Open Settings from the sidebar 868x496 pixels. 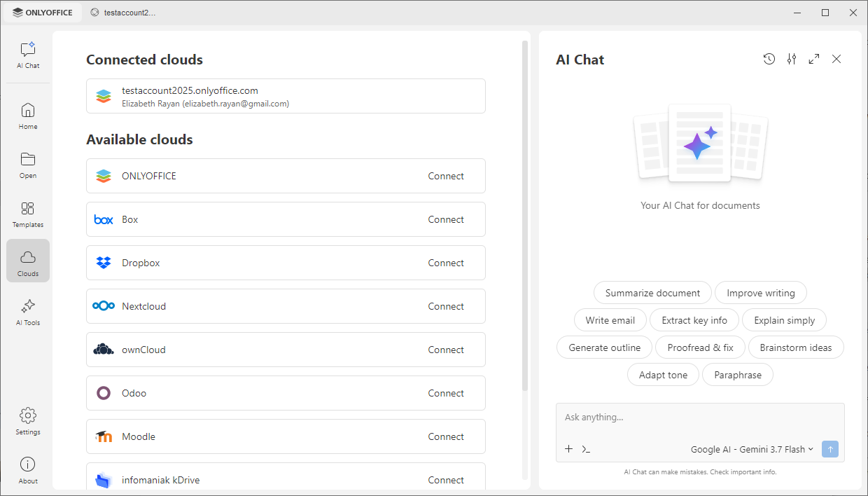28,422
